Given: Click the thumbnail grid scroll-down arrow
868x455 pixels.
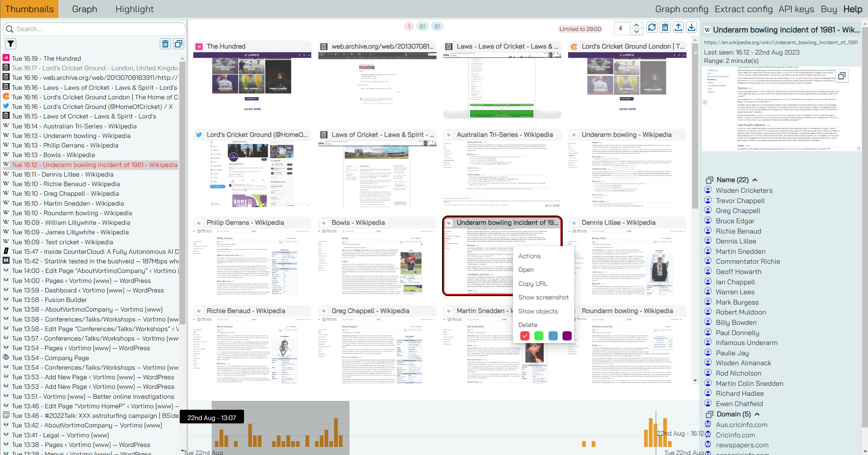Looking at the screenshot, I should (695, 380).
